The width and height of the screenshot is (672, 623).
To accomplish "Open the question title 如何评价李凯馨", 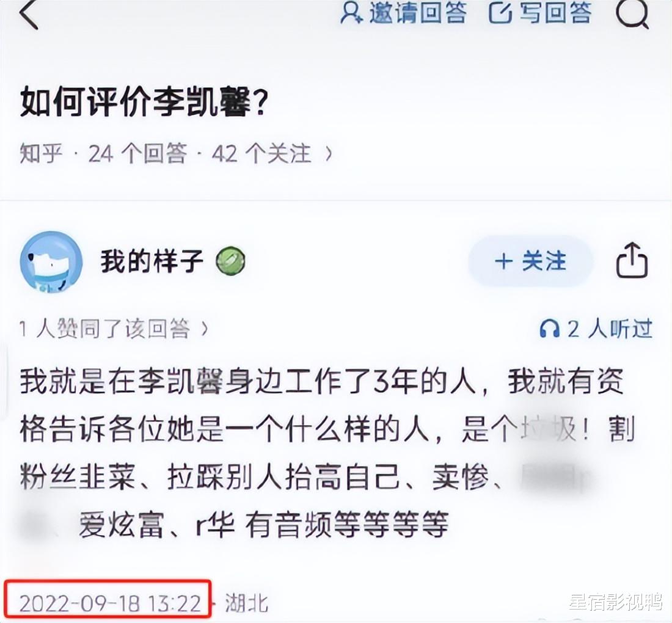I will pyautogui.click(x=144, y=103).
